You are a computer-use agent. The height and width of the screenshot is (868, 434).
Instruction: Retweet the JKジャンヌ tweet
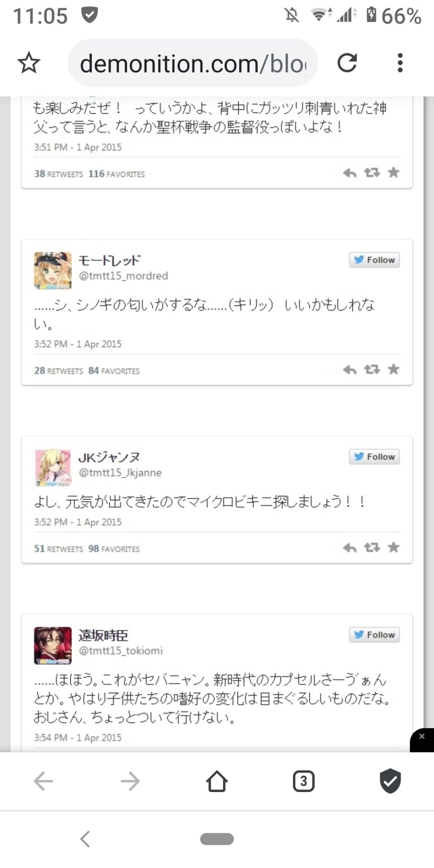(372, 547)
